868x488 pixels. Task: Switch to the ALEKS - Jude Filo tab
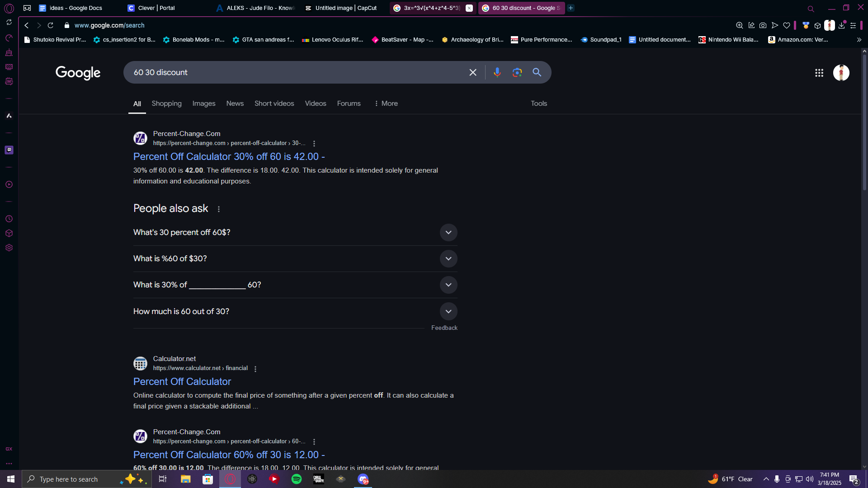256,8
